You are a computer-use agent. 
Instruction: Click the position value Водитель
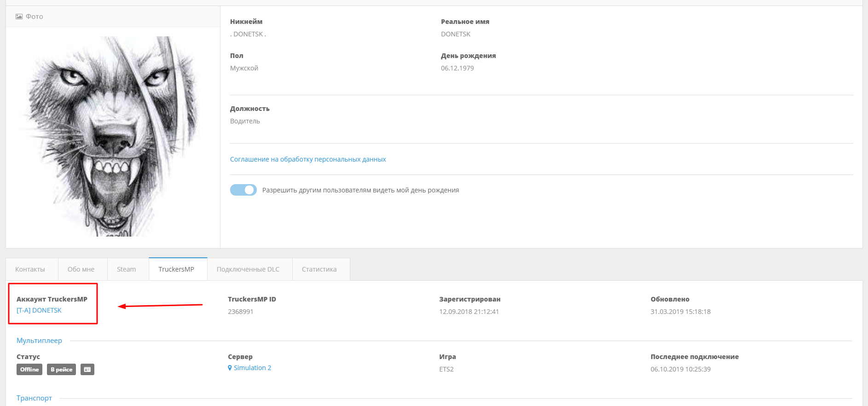tap(245, 121)
